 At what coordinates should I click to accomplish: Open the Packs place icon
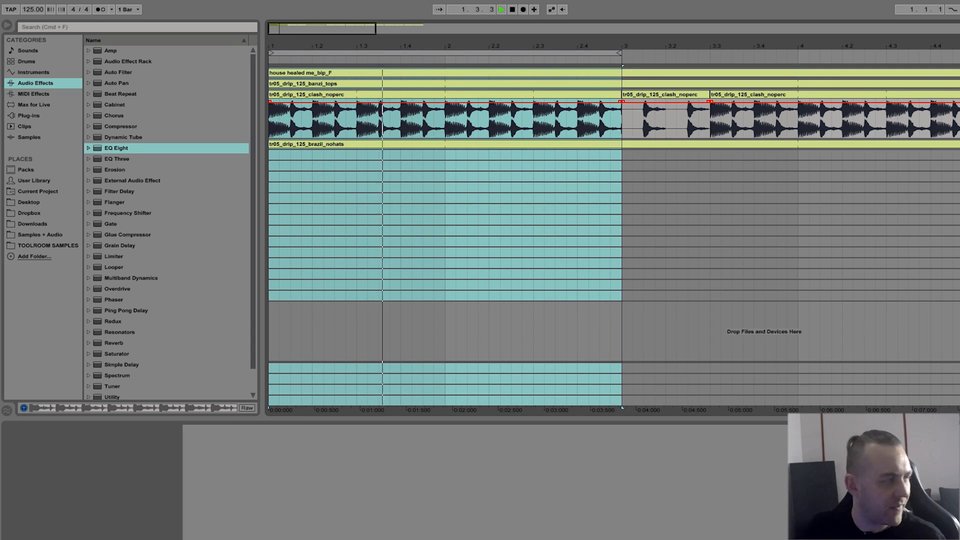pos(10,170)
